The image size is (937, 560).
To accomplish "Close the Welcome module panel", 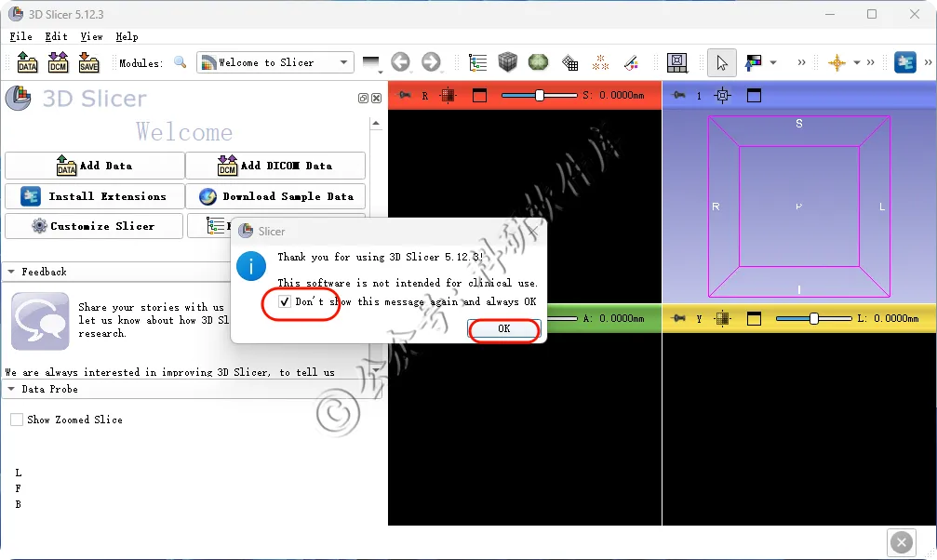I will [376, 98].
